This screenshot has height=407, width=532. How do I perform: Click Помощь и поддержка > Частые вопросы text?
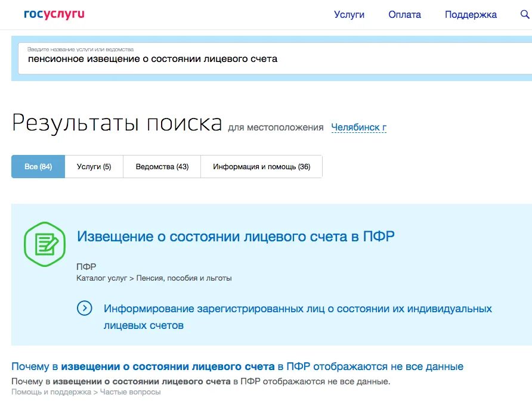pos(86,392)
